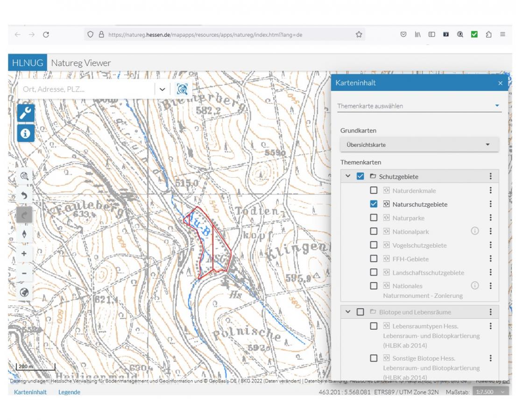Screen dimensions: 516x420
Task: Check the Vogelschutzgebiete layer
Action: pos(374,245)
